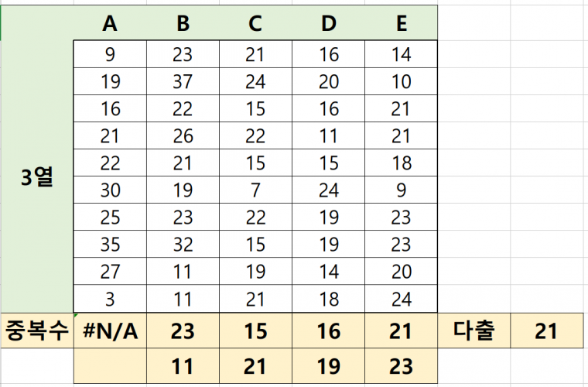Click the cell containing 35
This screenshot has height=387, width=588.
point(110,245)
